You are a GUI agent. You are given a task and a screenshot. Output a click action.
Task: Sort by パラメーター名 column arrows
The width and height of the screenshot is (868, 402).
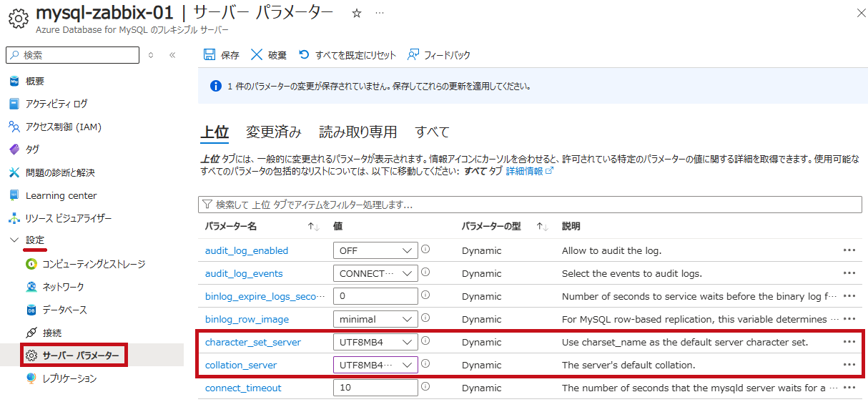pyautogui.click(x=313, y=227)
